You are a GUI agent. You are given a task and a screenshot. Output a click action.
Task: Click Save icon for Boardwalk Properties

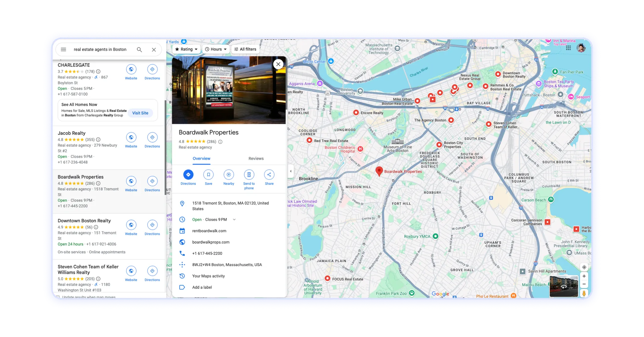click(x=208, y=175)
